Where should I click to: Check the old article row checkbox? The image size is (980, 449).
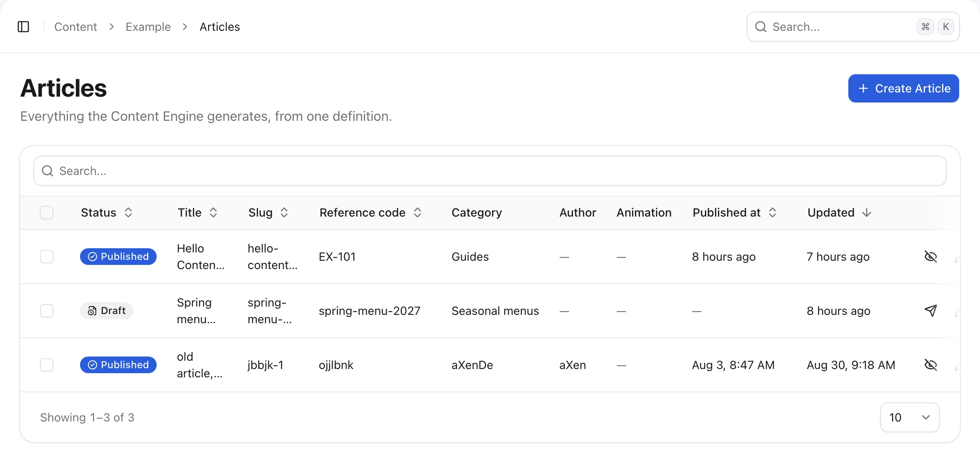click(x=47, y=365)
